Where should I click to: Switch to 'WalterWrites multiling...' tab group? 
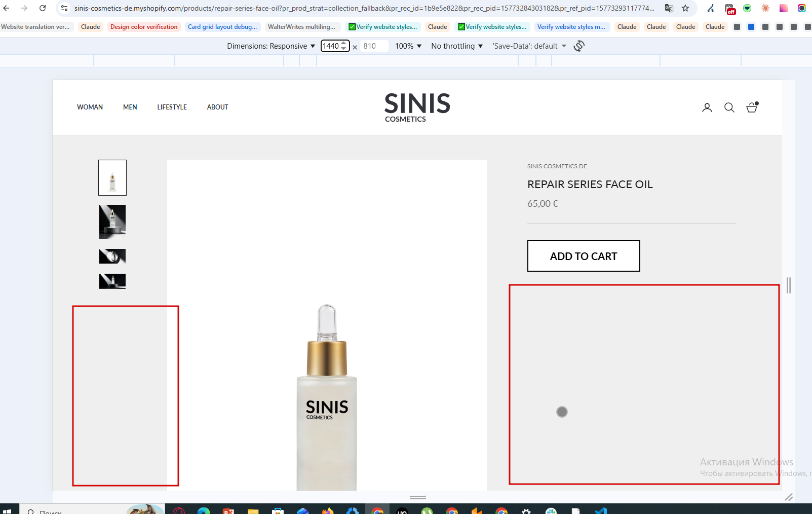click(x=301, y=27)
